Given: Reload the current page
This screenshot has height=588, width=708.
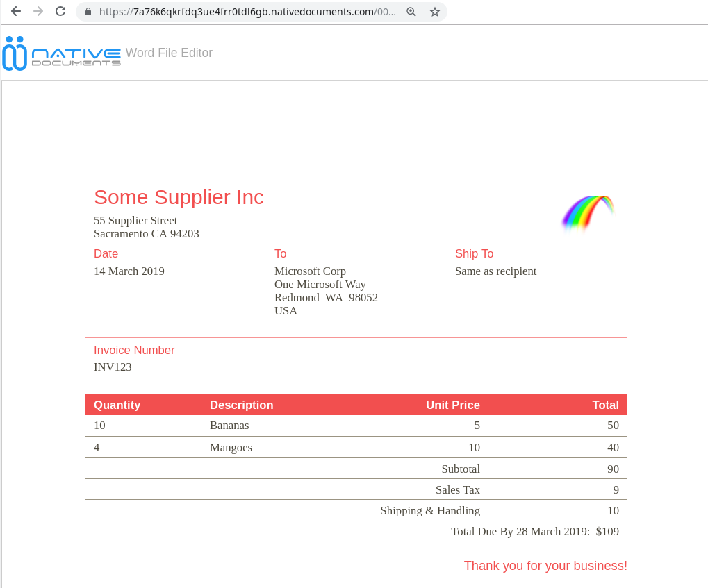Looking at the screenshot, I should 60,11.
